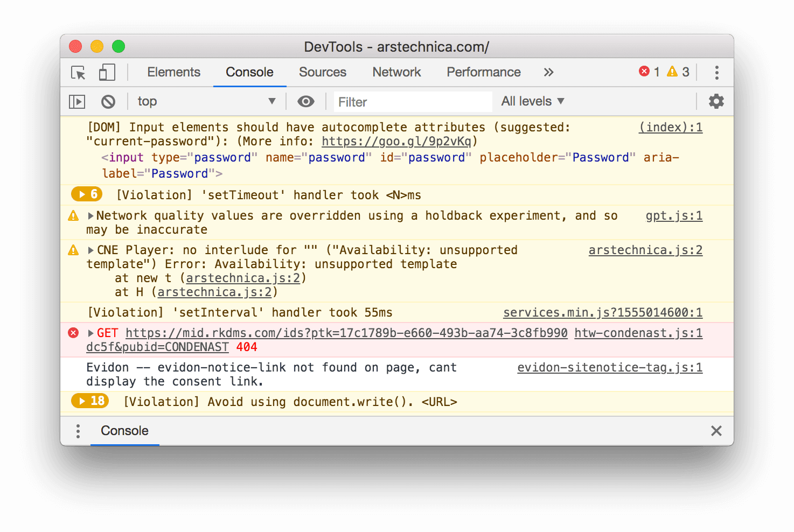The height and width of the screenshot is (532, 794).
Task: Open the All levels dropdown
Action: (532, 101)
